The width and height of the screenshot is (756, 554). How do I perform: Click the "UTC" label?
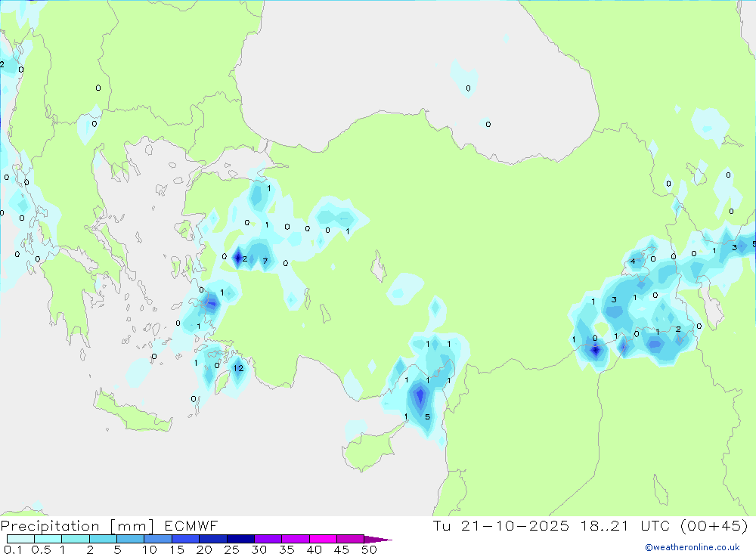tap(655, 525)
